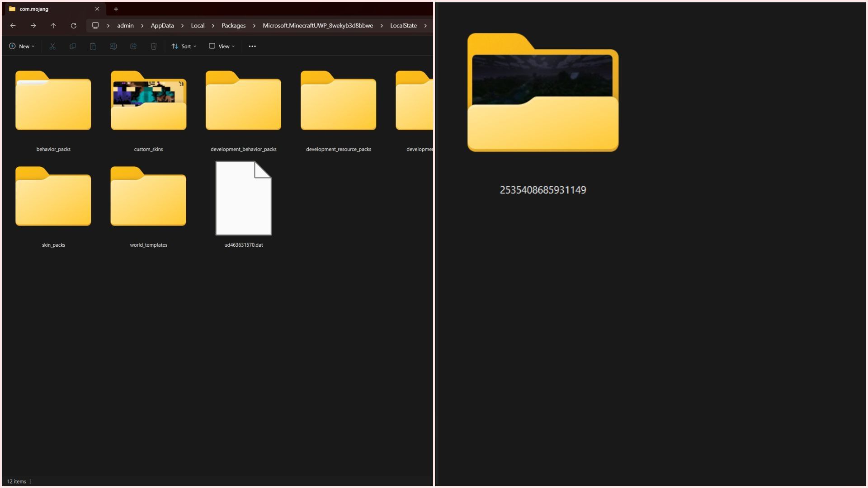
Task: Click the Share icon in toolbar
Action: [133, 46]
